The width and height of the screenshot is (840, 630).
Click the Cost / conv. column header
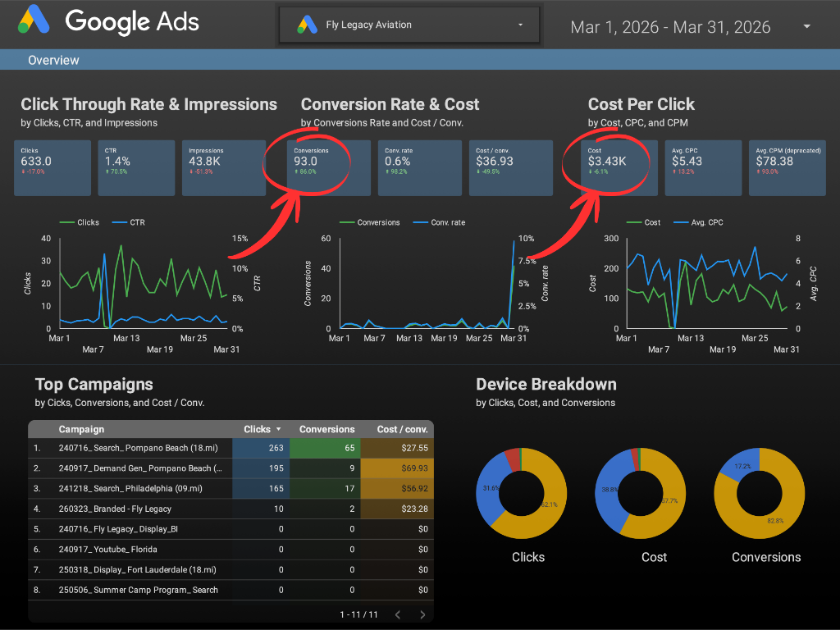402,429
